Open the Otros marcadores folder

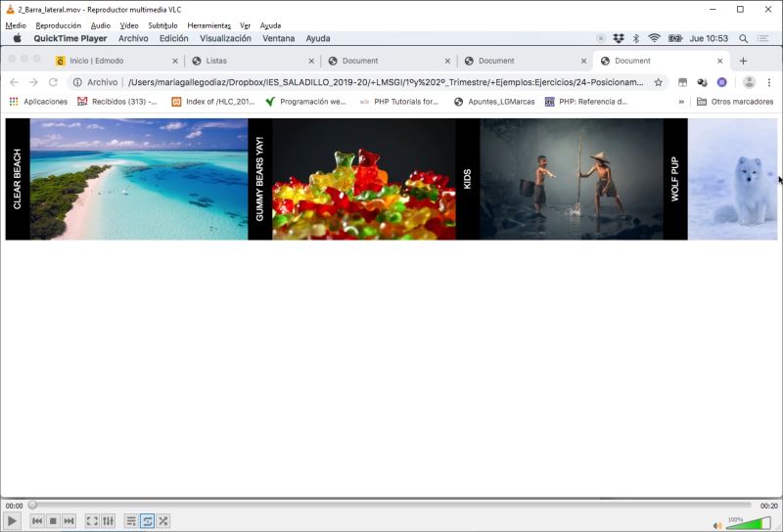pyautogui.click(x=735, y=102)
